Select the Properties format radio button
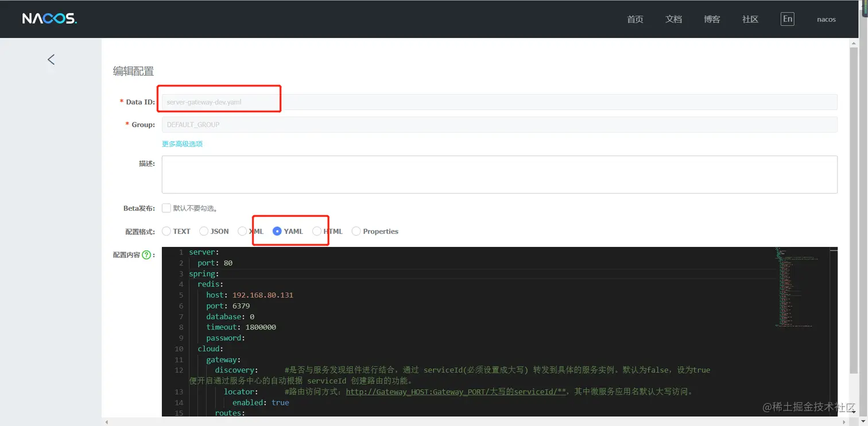The height and width of the screenshot is (426, 868). click(x=356, y=231)
